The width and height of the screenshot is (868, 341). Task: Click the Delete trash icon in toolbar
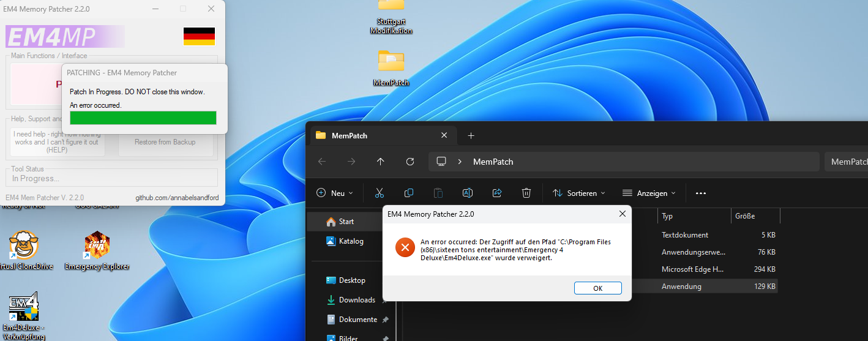pyautogui.click(x=526, y=193)
